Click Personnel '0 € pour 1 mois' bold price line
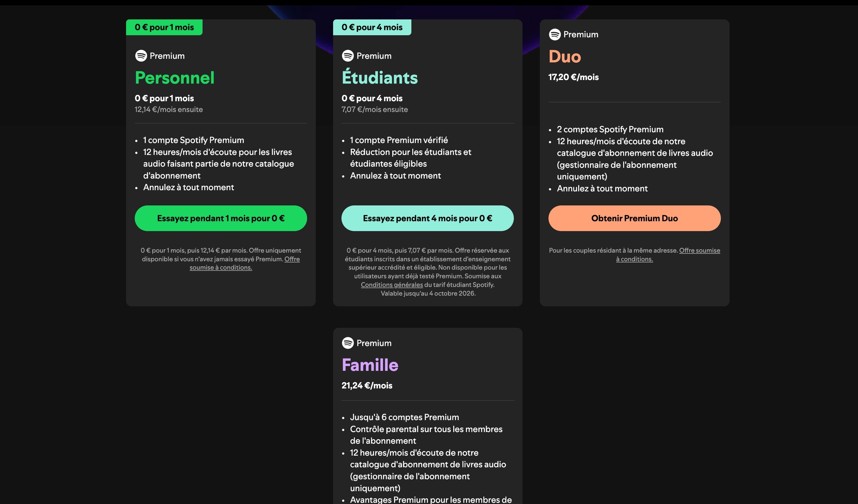This screenshot has height=504, width=858. coord(164,98)
